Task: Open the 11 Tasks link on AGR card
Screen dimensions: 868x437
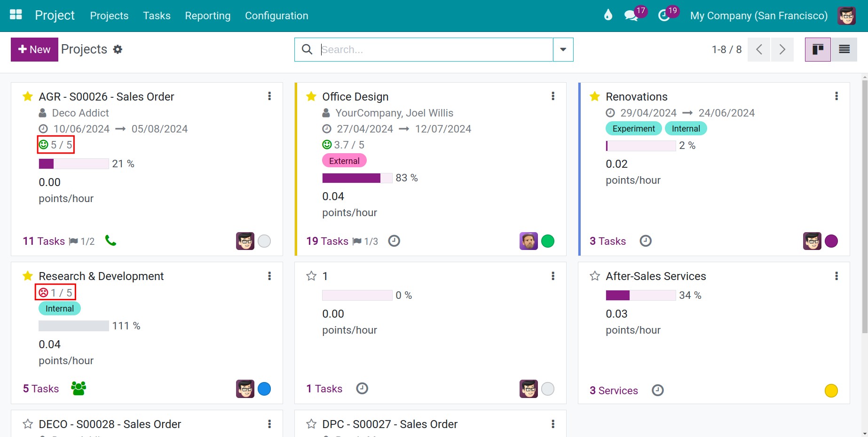Action: pyautogui.click(x=44, y=241)
